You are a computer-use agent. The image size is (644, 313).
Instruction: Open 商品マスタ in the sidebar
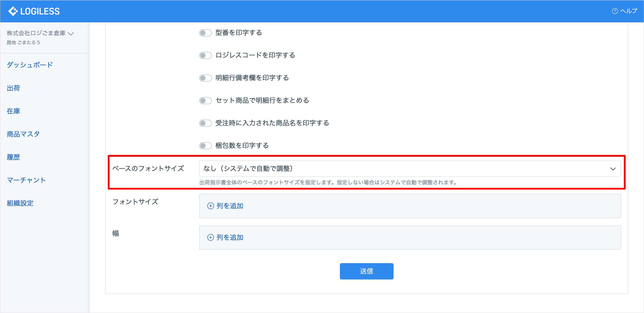pos(23,134)
